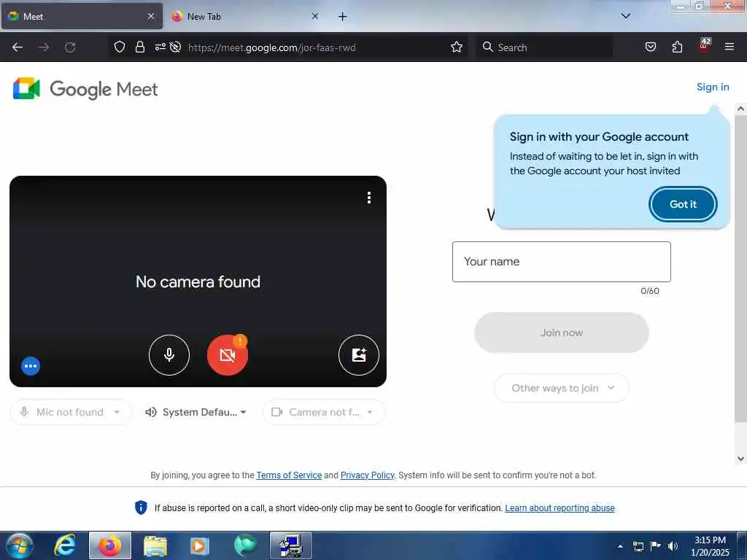Launch Internet Explorer from taskbar
This screenshot has height=560, width=747.
[65, 545]
